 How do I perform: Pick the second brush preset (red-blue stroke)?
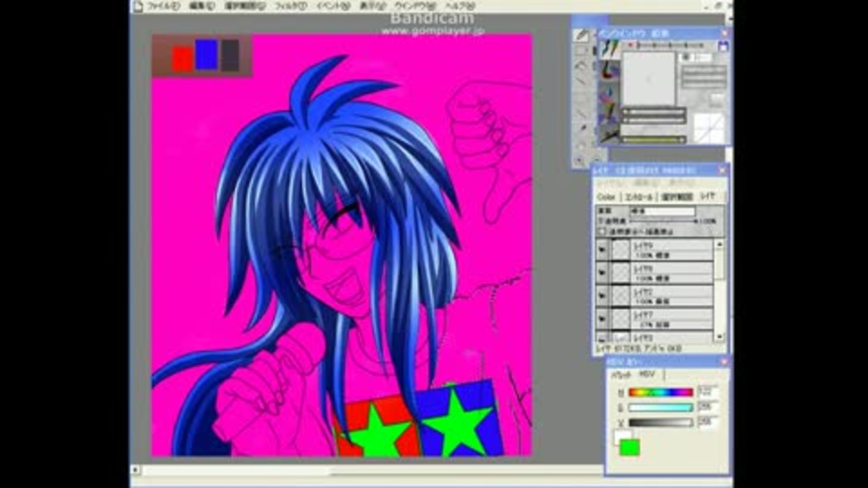click(x=609, y=70)
